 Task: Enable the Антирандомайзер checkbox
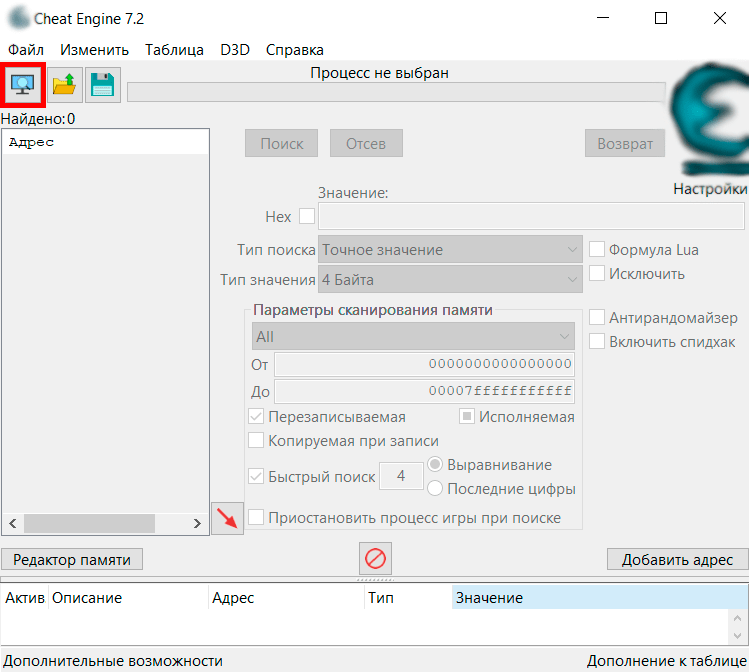[x=597, y=317]
